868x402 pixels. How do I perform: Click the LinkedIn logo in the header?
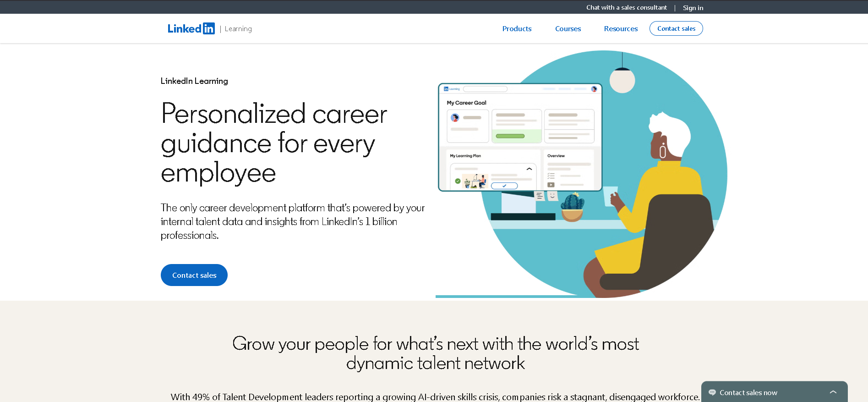pos(191,28)
